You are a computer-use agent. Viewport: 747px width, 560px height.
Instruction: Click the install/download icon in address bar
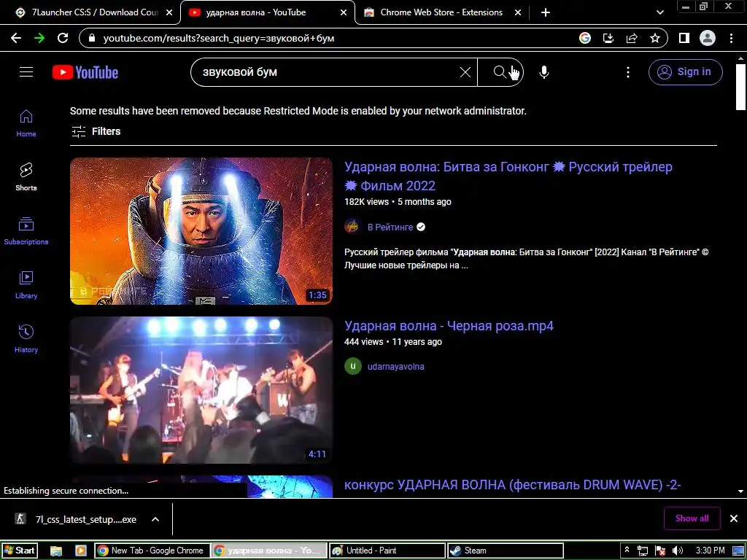[608, 38]
